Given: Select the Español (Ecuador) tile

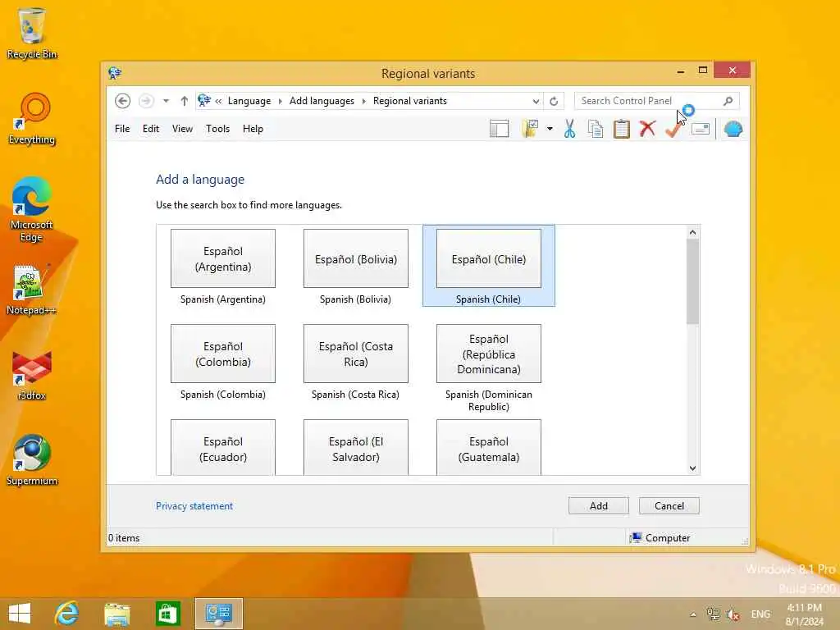Looking at the screenshot, I should [223, 447].
